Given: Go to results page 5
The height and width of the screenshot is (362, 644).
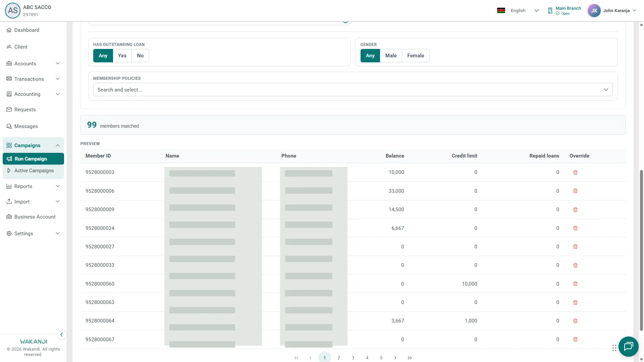Looking at the screenshot, I should [x=381, y=358].
